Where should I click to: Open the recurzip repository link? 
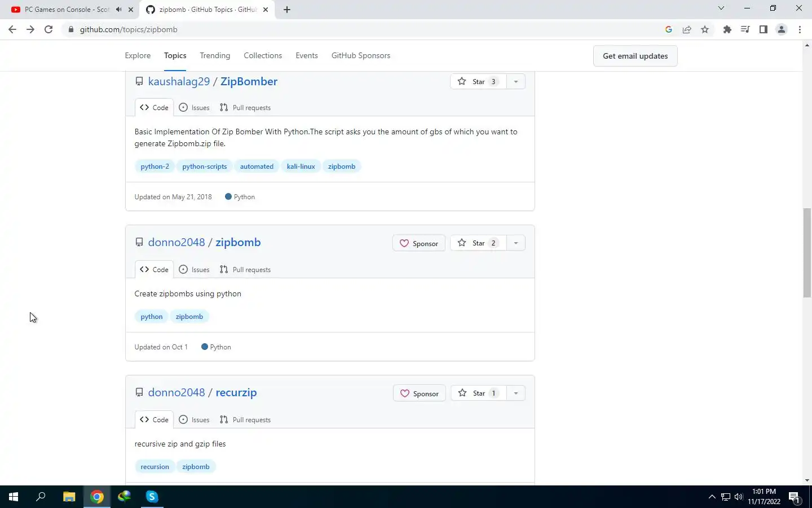pyautogui.click(x=236, y=392)
